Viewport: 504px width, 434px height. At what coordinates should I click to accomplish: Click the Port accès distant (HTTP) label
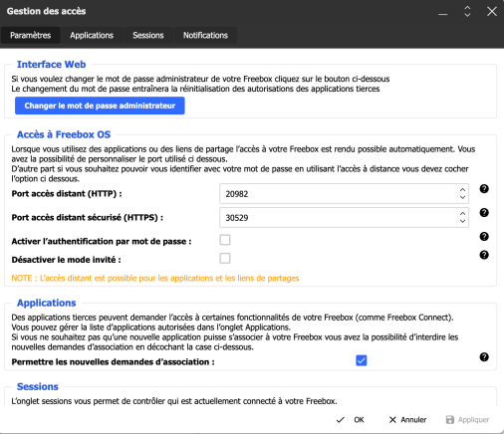pos(67,193)
